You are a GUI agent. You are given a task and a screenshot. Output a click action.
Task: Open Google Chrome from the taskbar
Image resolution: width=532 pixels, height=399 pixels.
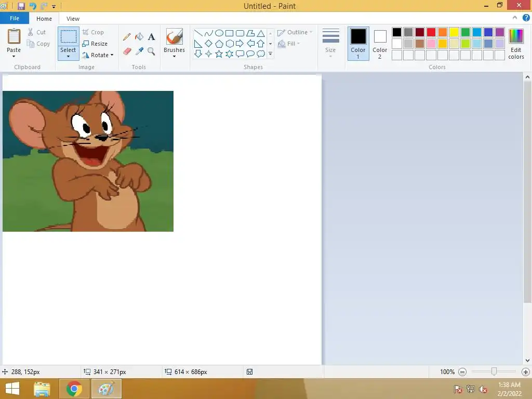point(74,389)
